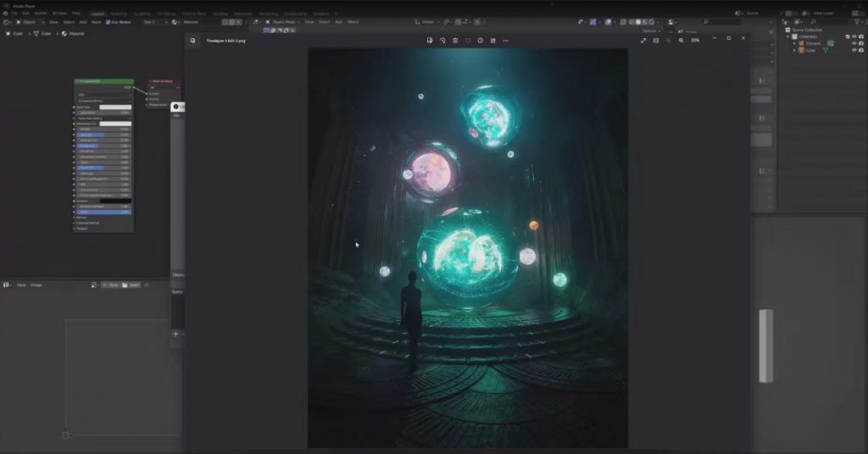Select rendered viewport shading in Blender
The width and height of the screenshot is (868, 454).
[x=652, y=22]
